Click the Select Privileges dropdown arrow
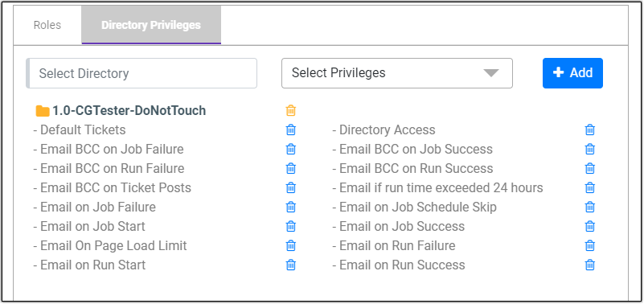 (x=490, y=73)
